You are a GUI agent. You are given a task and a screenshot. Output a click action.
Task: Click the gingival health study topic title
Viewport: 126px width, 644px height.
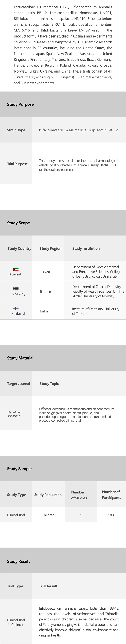click(76, 414)
